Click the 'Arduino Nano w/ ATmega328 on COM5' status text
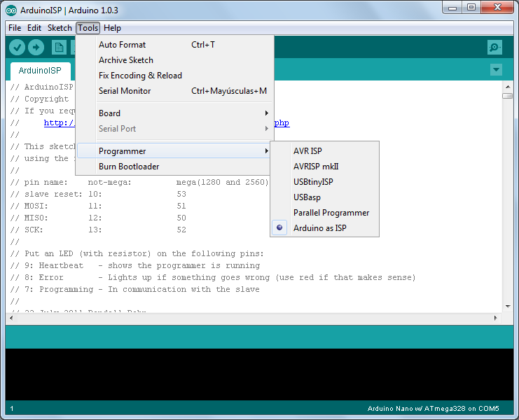The width and height of the screenshot is (519, 420). (x=433, y=409)
